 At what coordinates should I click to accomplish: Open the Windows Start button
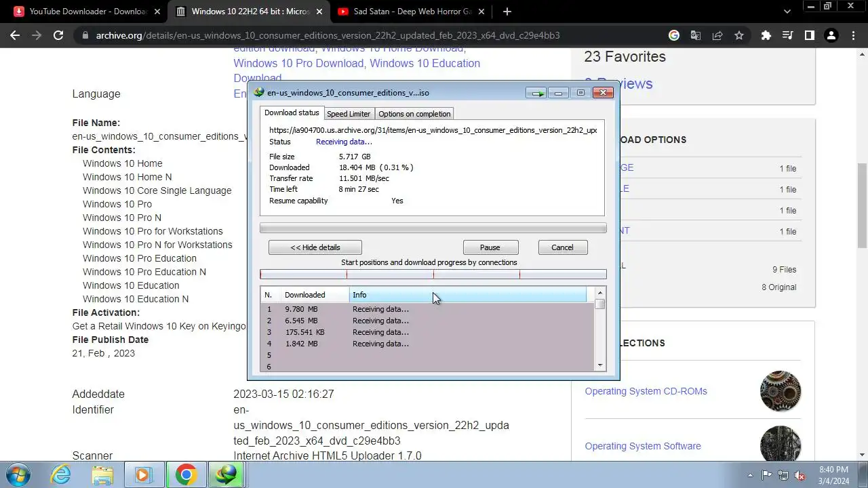18,474
